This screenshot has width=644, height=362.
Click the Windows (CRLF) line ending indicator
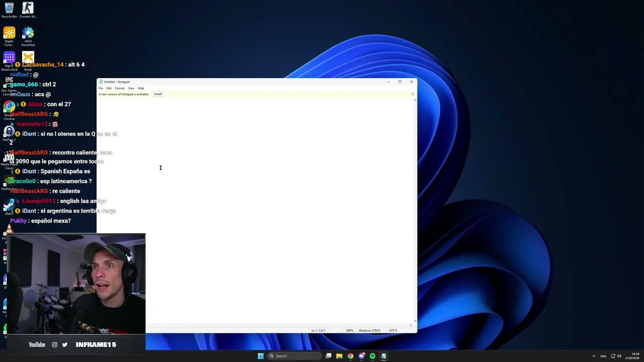click(x=369, y=330)
